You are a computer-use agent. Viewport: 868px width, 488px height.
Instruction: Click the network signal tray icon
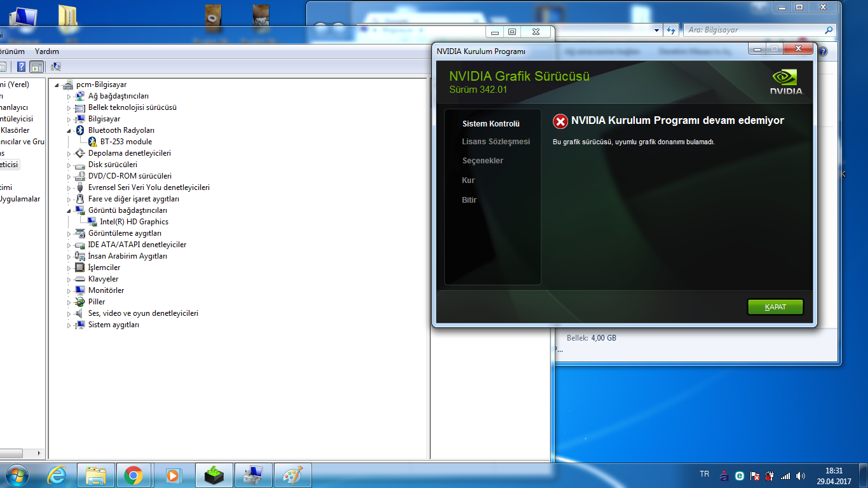click(x=785, y=475)
